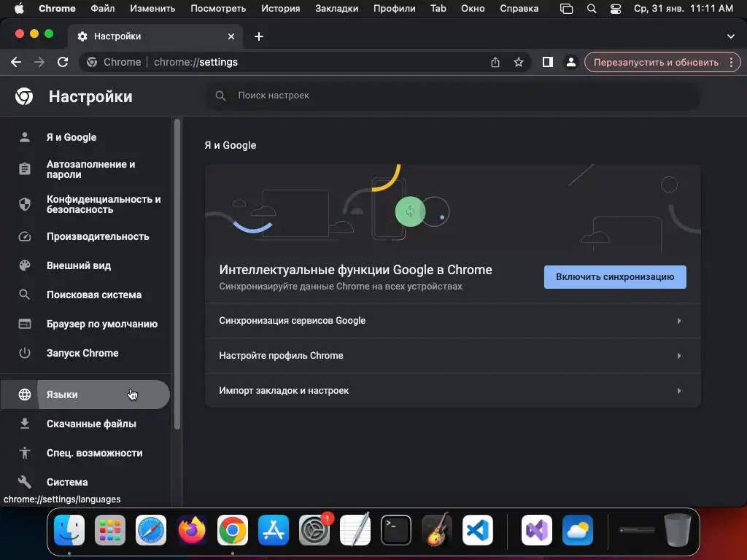Open Система sidebar section
747x560 pixels.
(85, 482)
